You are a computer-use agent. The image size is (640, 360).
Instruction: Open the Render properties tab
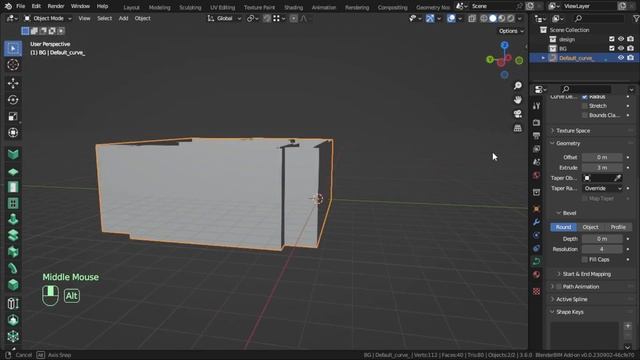[x=536, y=122]
